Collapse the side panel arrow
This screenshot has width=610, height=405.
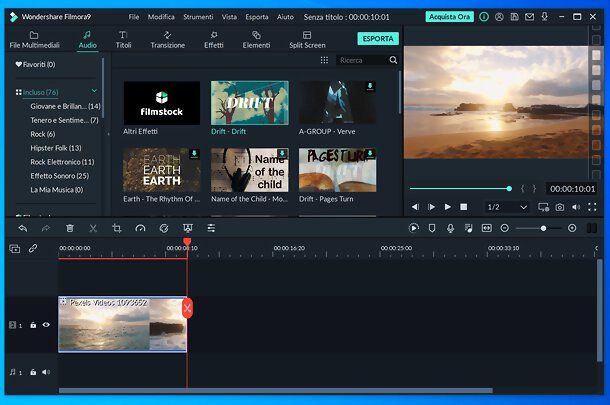(x=108, y=134)
